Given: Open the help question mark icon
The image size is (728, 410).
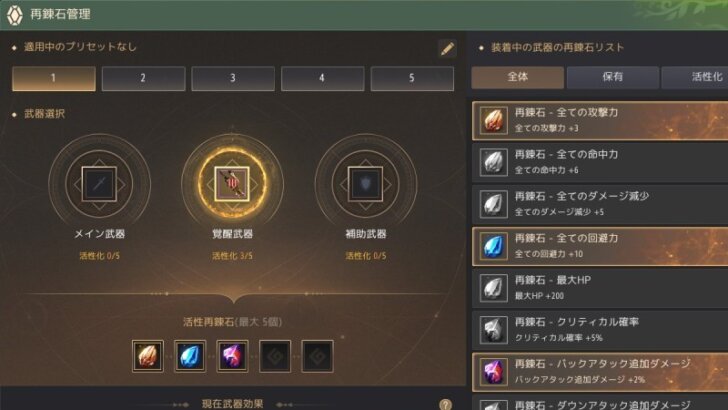Looking at the screenshot, I should pos(445,404).
